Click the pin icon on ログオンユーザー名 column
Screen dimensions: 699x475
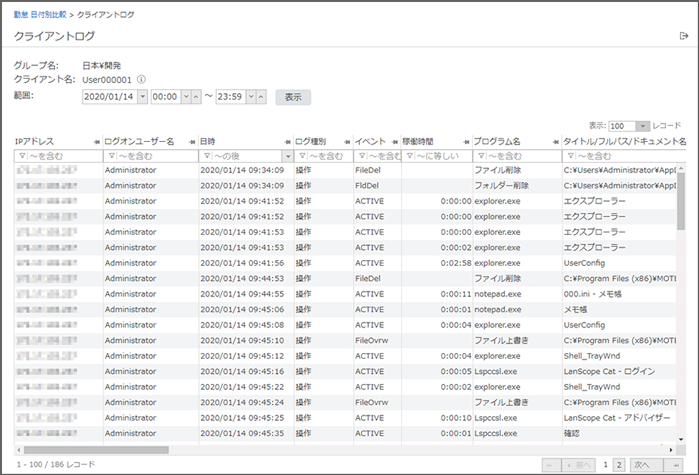[x=191, y=142]
